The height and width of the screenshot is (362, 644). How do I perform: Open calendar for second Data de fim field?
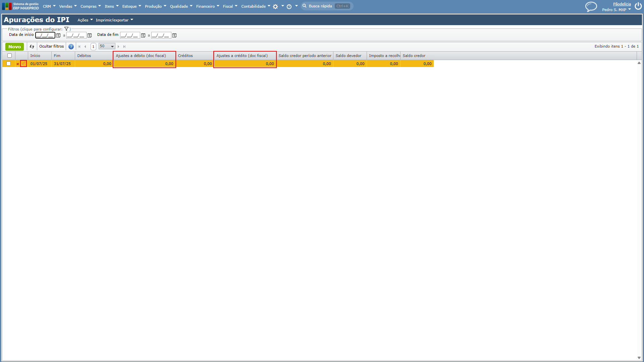(174, 35)
